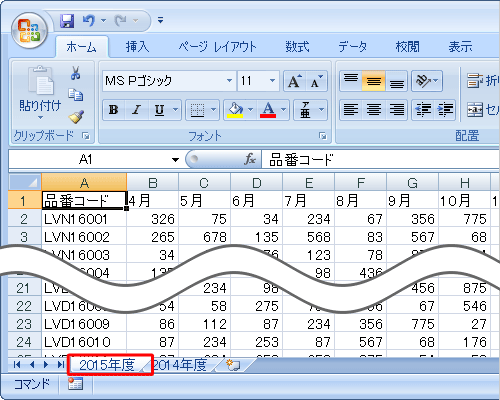Screen dimensions: 500x400
Task: Open the 校閲 ribbon tab
Action: tap(407, 47)
